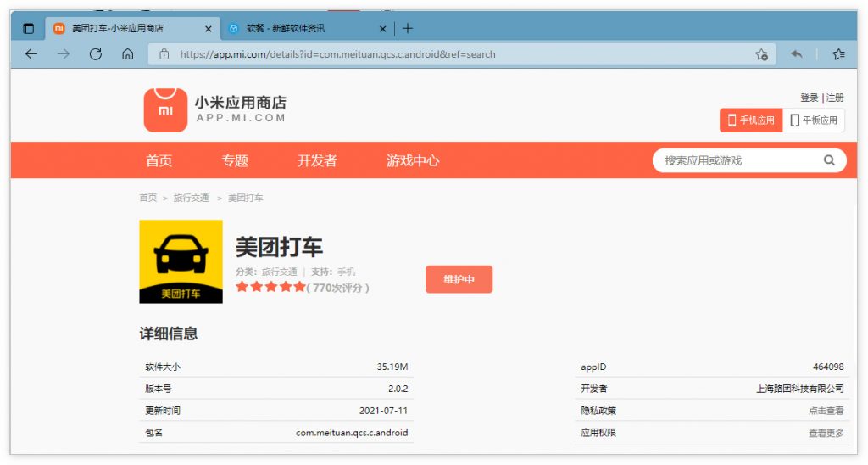Viewport: 868px width, 465px height.
Task: Click the share arrow icon in toolbar
Action: [797, 53]
